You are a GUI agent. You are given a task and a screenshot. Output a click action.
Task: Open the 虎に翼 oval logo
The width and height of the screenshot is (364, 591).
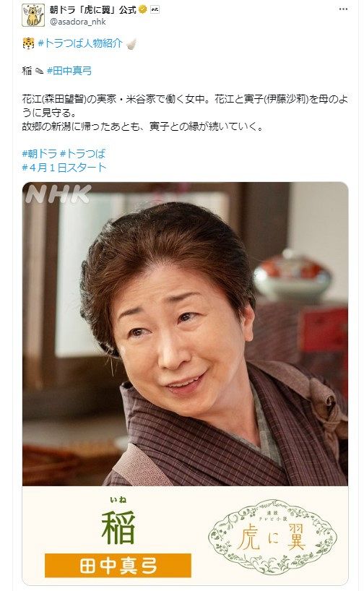click(273, 535)
